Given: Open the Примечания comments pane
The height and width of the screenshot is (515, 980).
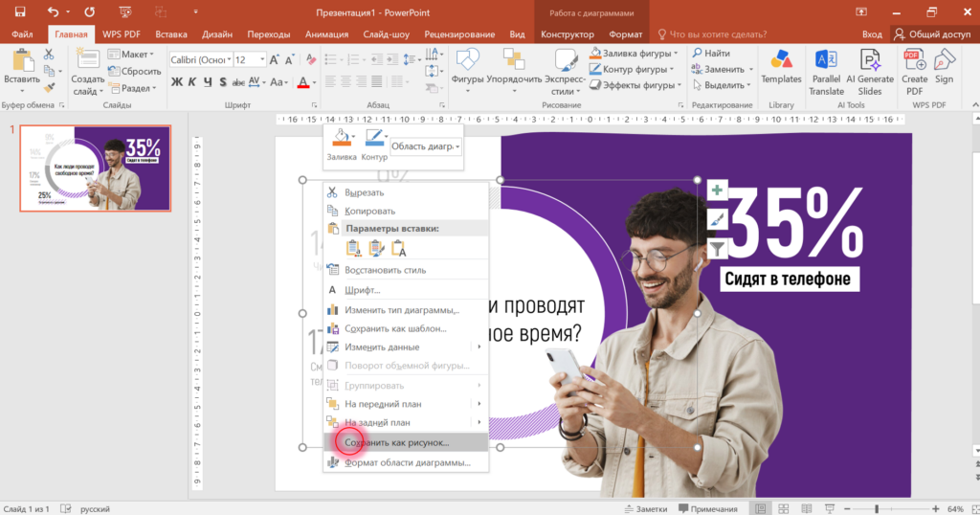Looking at the screenshot, I should 708,508.
